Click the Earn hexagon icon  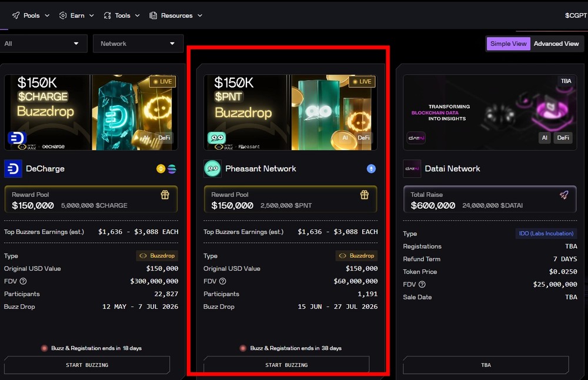coord(63,15)
